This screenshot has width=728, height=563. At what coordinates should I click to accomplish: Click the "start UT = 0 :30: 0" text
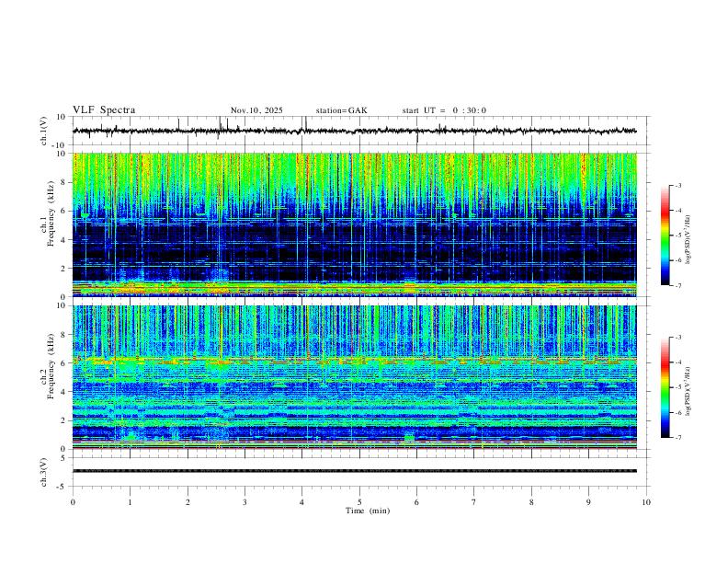[444, 110]
